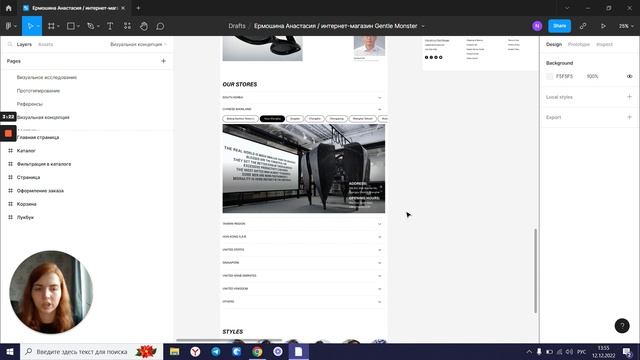Select the Move tool
Image resolution: width=640 pixels, height=360 pixels.
(30, 26)
